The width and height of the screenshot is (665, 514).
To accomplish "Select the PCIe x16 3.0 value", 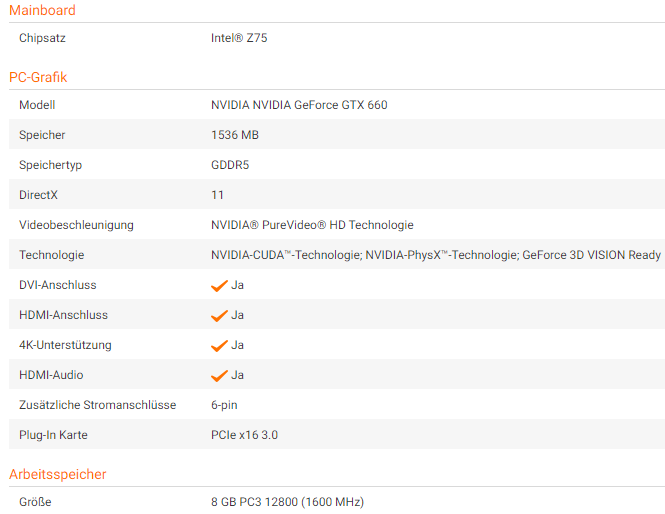I will (244, 435).
